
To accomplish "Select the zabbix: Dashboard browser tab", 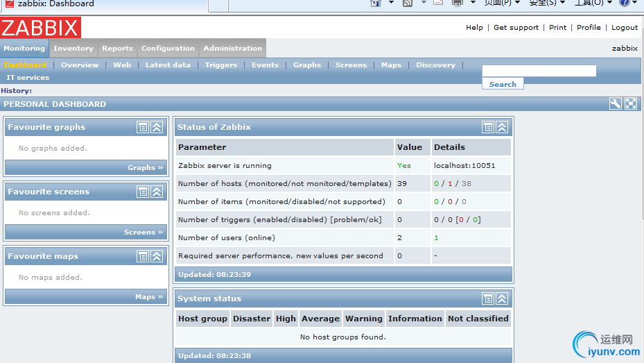I will [x=105, y=5].
